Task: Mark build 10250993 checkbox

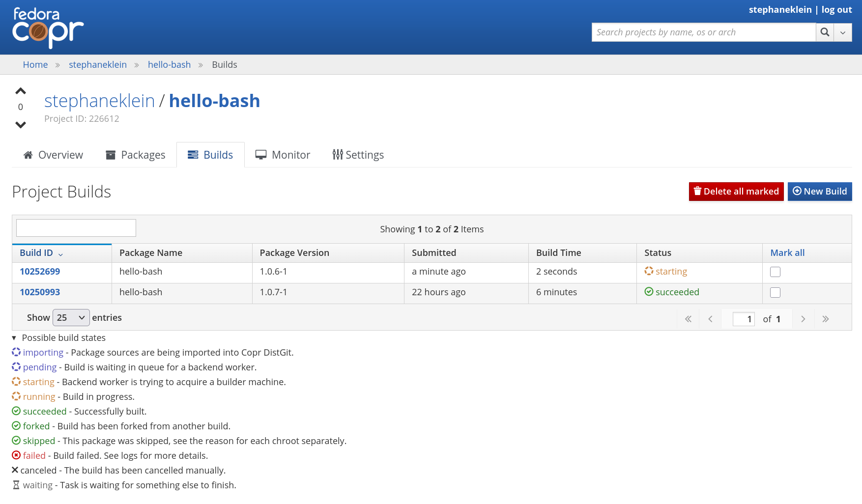Action: click(775, 293)
